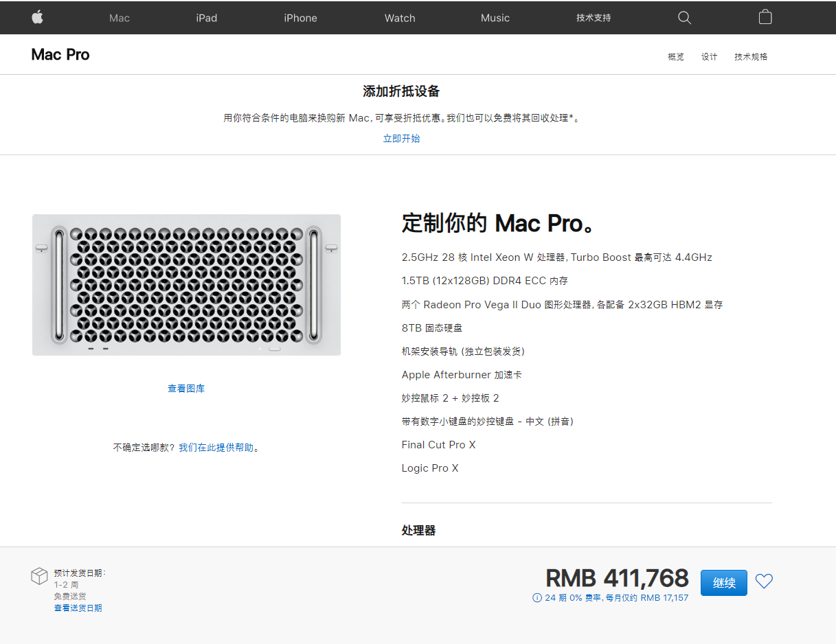This screenshot has width=836, height=644.
Task: Switch to the 概览 tab
Action: pyautogui.click(x=676, y=57)
